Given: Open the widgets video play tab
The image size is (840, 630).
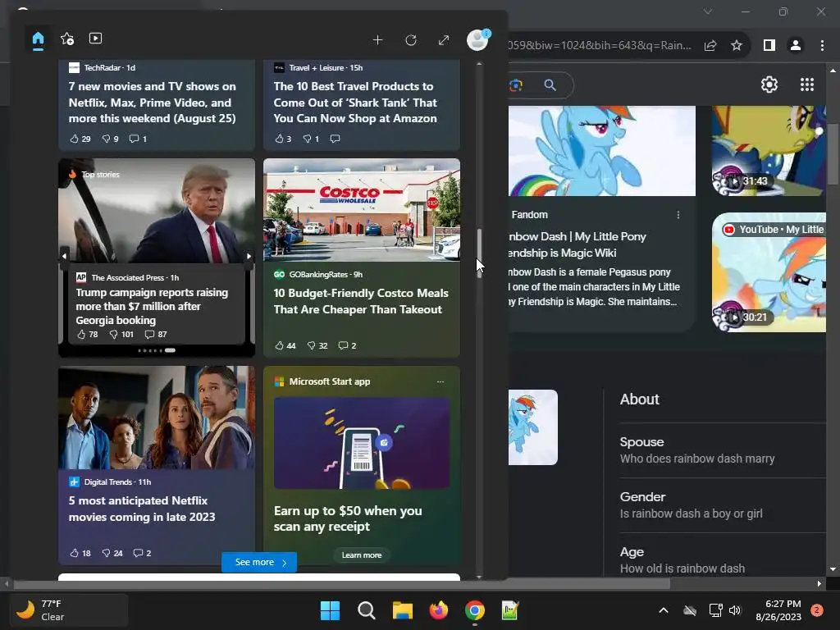Looking at the screenshot, I should pos(95,39).
